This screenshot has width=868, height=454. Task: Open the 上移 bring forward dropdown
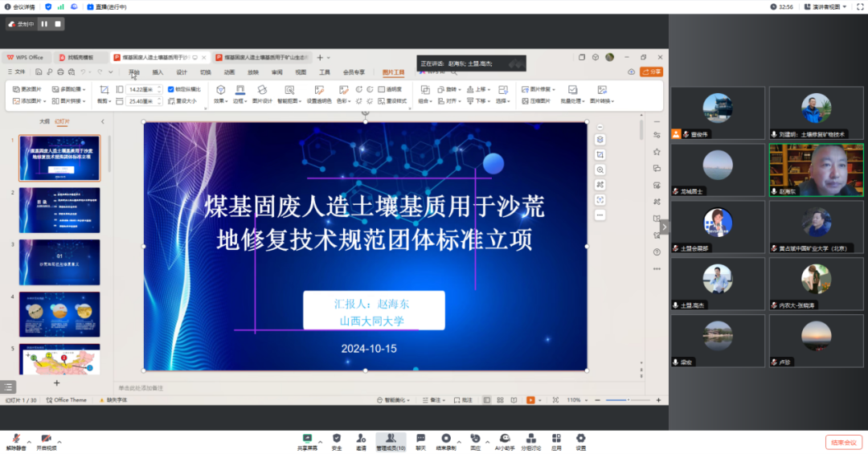point(478,89)
